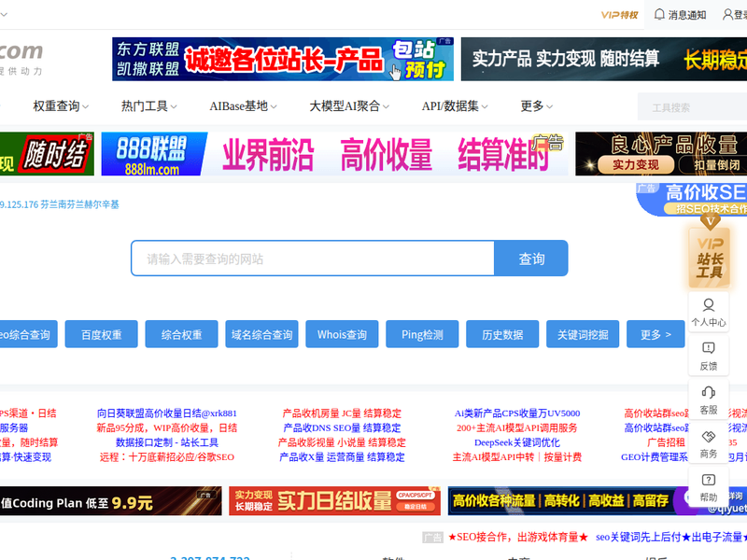The image size is (747, 560).
Task: Click the 良心产品收量 banner ad
Action: tap(661, 154)
